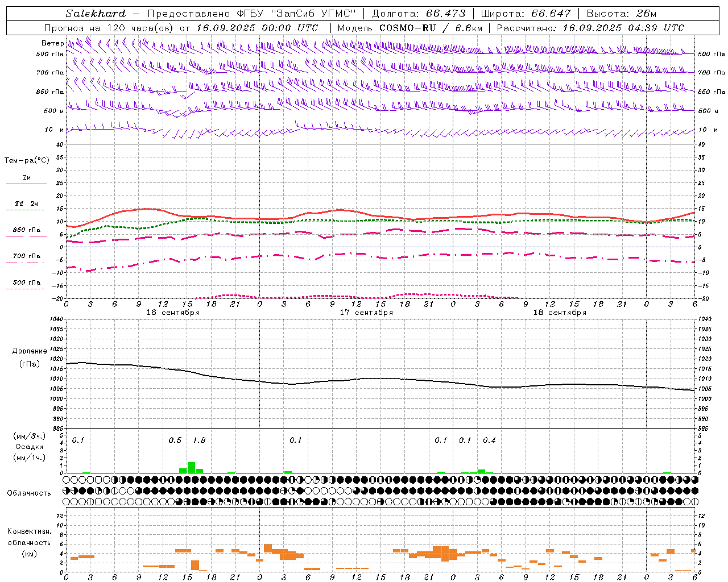Select the Высота: 26м elevation text
Viewport: 728px width, 582px height.
622,14
